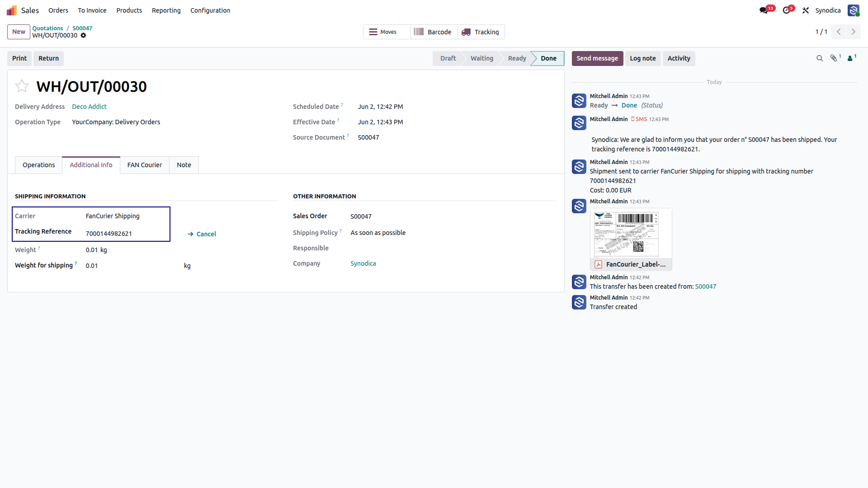
Task: Open the Mitchell Admin user avatar menu
Action: (854, 10)
